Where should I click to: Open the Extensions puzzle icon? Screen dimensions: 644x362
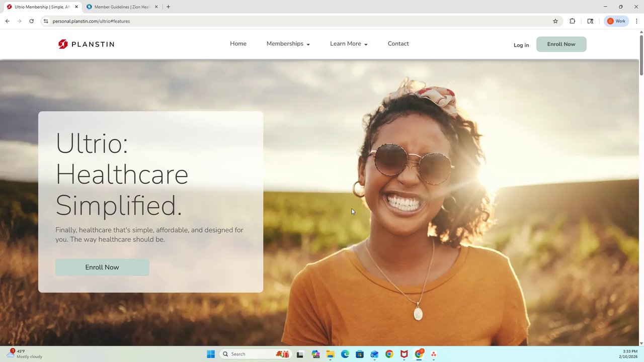coord(572,21)
